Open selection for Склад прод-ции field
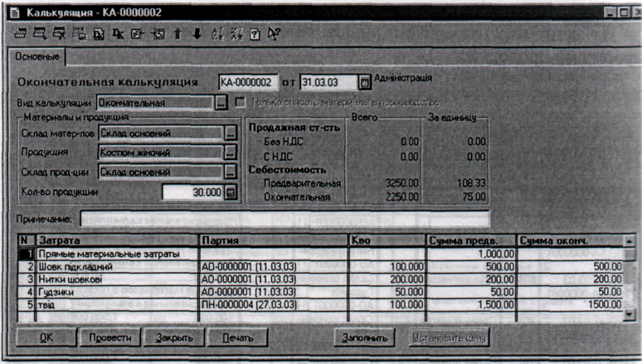 pyautogui.click(x=231, y=172)
